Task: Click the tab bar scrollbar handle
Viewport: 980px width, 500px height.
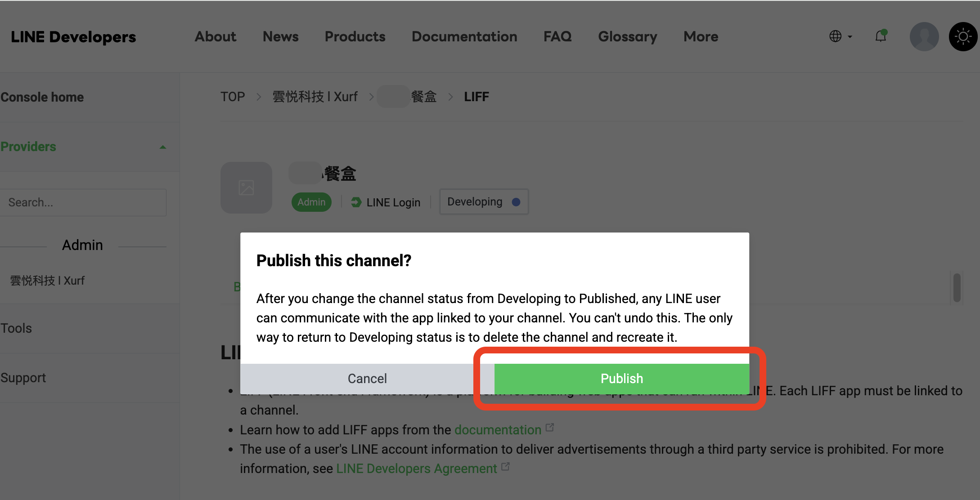Action: coord(957,288)
